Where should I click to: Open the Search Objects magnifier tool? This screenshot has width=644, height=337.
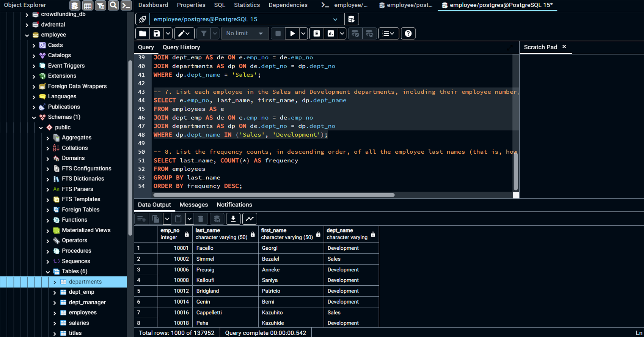(113, 5)
